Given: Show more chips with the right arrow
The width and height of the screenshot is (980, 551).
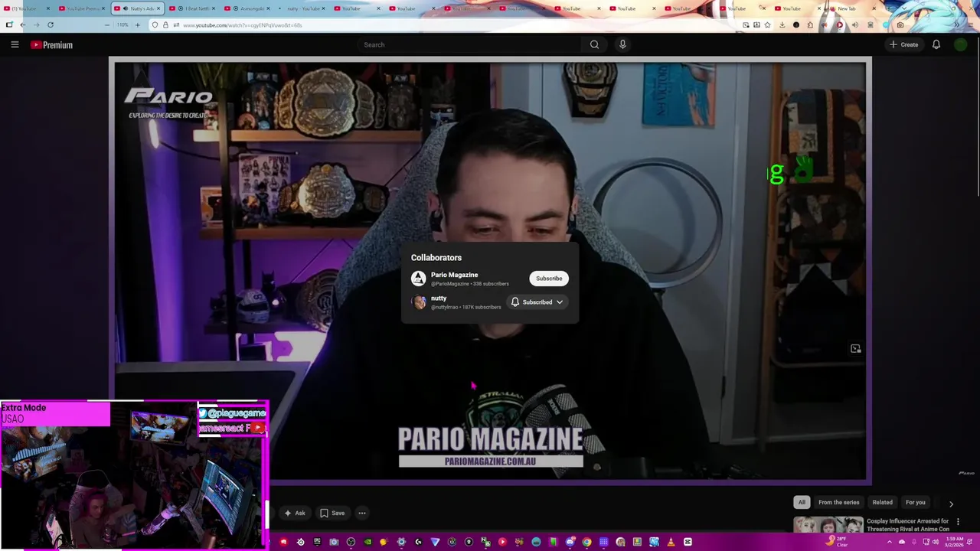Looking at the screenshot, I should pyautogui.click(x=951, y=504).
